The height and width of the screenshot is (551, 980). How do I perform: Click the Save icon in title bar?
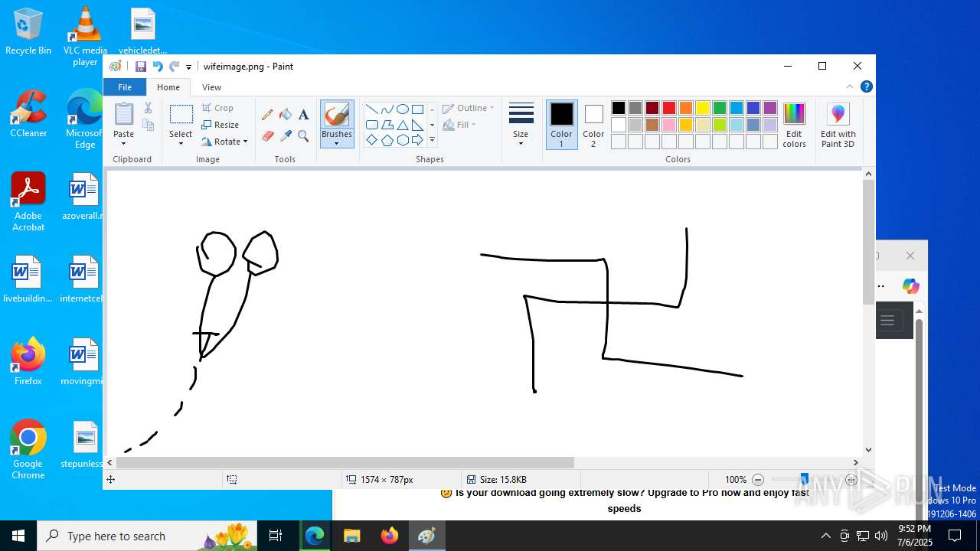pos(141,67)
